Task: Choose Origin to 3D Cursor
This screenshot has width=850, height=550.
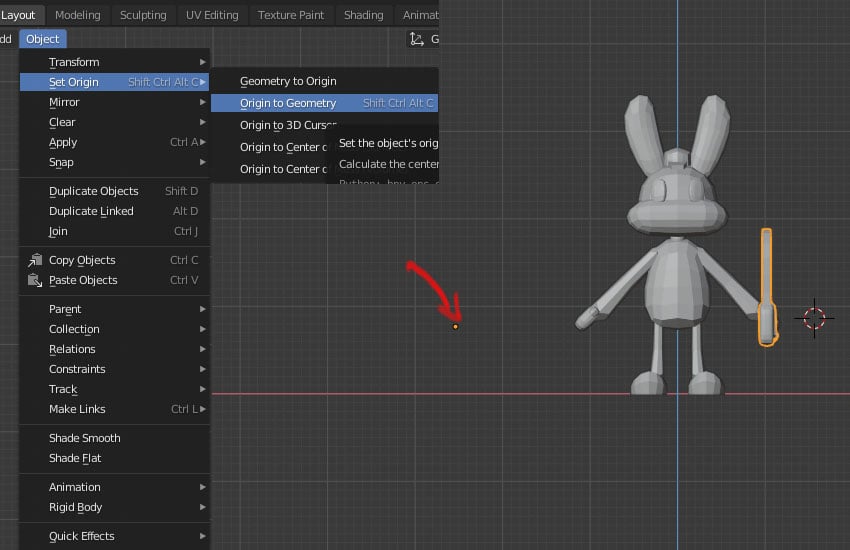Action: [x=288, y=125]
